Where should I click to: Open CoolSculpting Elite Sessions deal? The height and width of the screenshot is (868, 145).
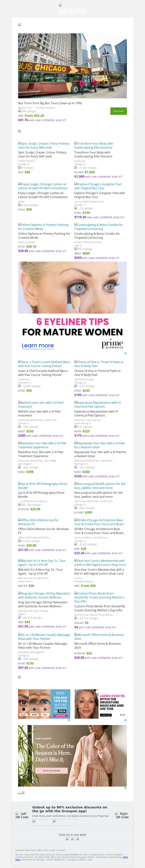[94, 145]
